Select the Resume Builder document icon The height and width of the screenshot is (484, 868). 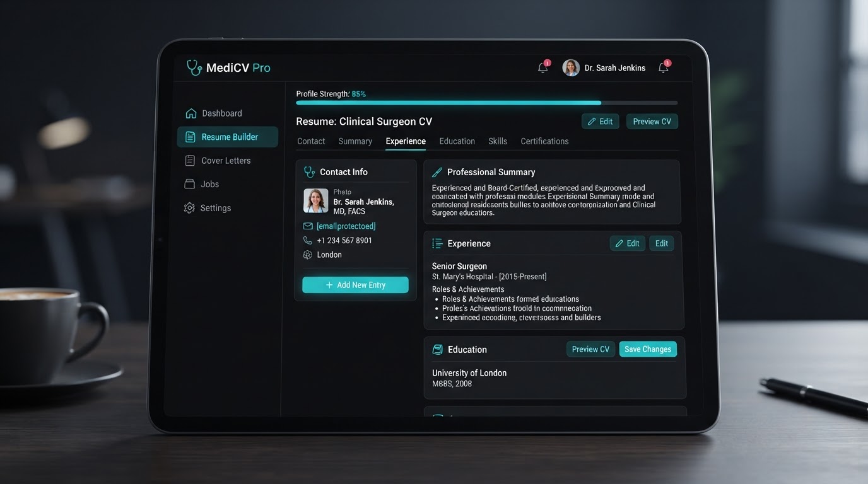tap(190, 137)
